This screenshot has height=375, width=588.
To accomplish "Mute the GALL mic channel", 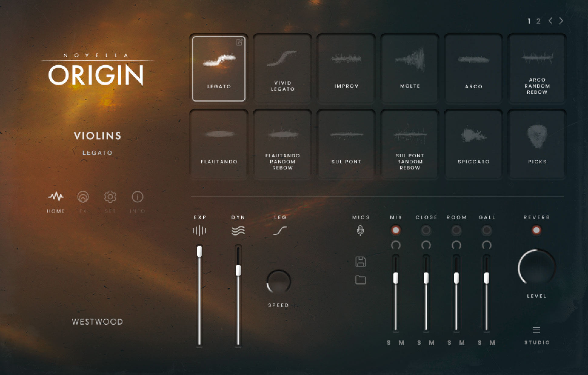I will (492, 343).
